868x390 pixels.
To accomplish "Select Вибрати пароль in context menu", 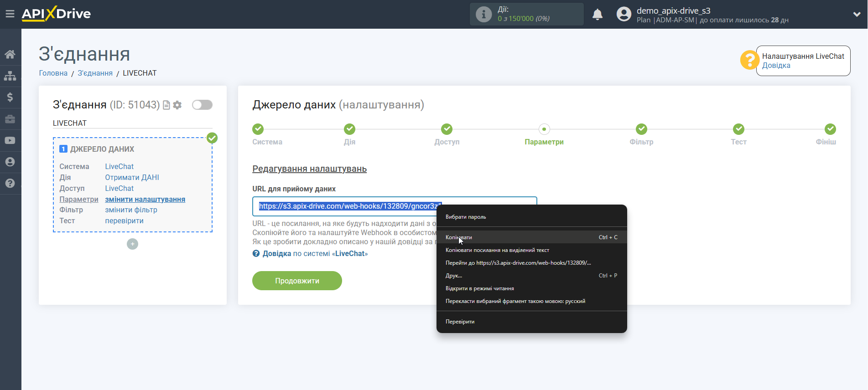I will tap(531, 217).
